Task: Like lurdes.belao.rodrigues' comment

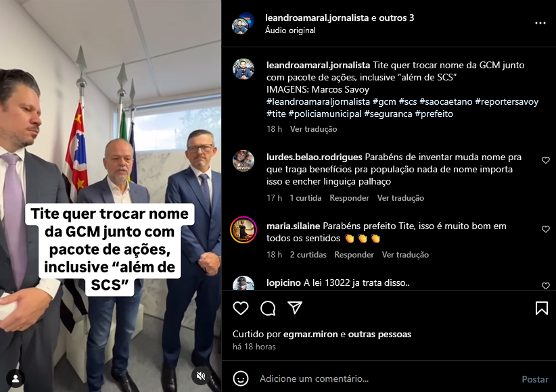Action: point(546,160)
